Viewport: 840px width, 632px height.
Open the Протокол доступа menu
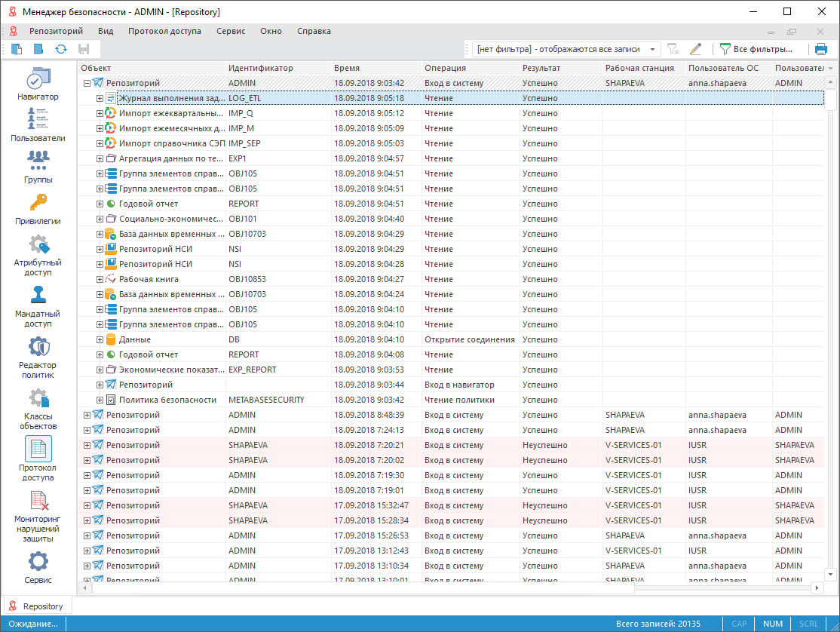click(164, 31)
